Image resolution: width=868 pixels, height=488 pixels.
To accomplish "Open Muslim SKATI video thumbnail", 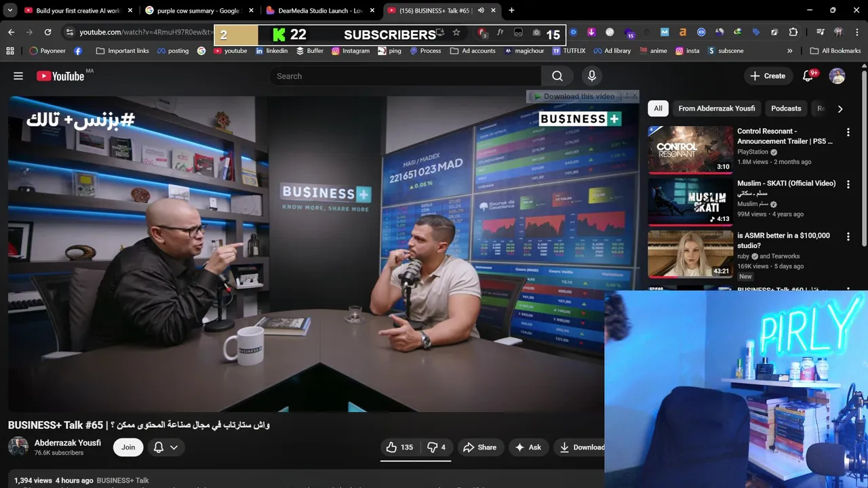I will pos(690,202).
